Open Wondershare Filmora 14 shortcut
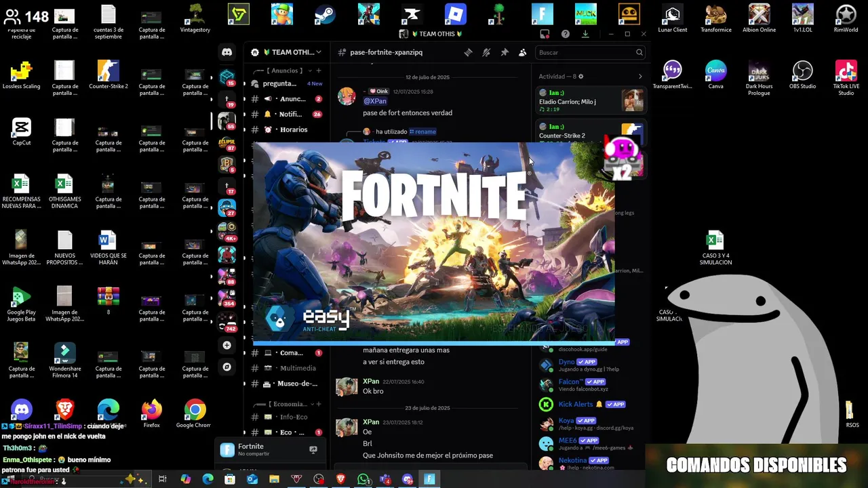The width and height of the screenshot is (868, 488). (x=65, y=360)
